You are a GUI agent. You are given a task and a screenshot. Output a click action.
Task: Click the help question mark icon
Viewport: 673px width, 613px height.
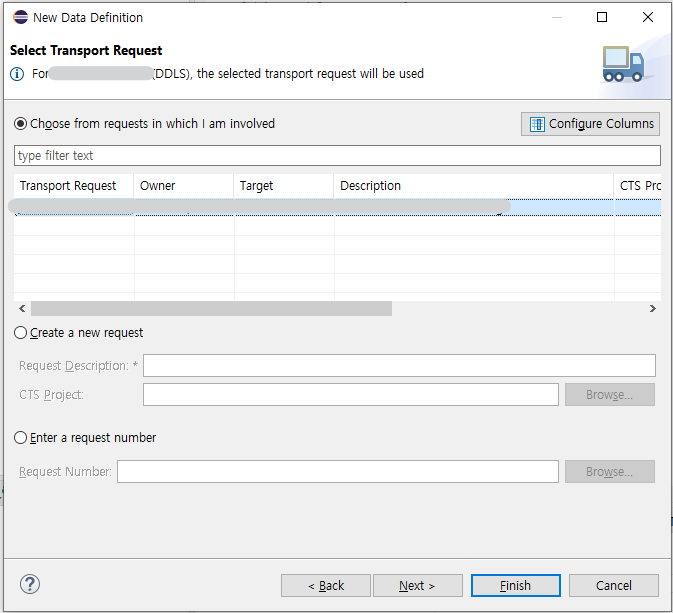(30, 585)
